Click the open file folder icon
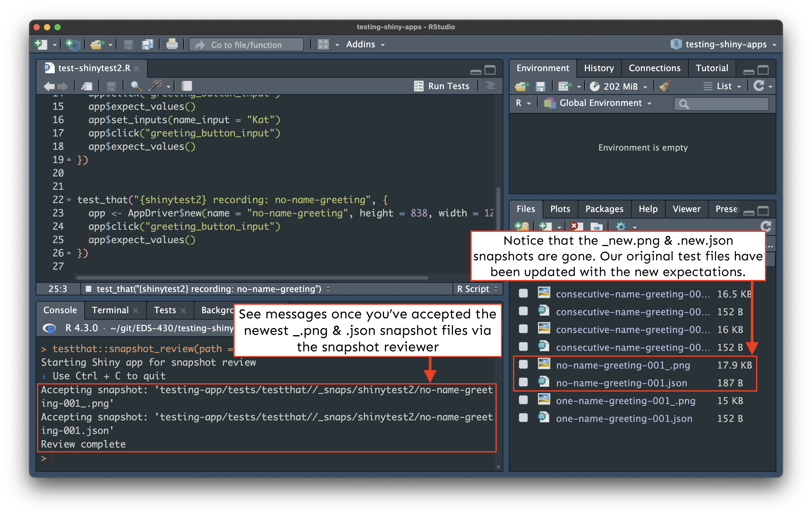The width and height of the screenshot is (812, 516). coord(97,44)
